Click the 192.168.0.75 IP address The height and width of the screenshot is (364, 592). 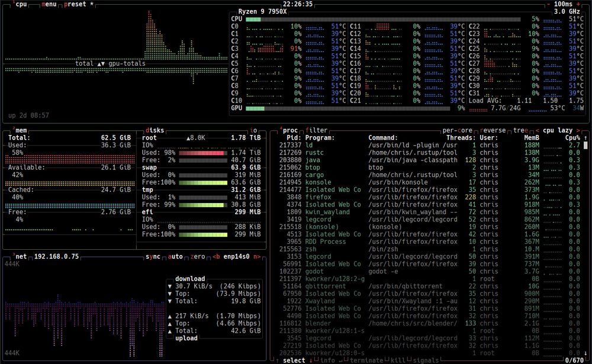click(57, 256)
